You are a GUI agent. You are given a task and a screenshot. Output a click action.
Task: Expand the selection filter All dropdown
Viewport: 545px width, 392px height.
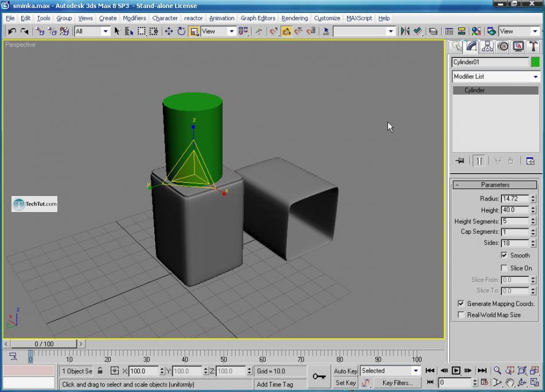[92, 32]
